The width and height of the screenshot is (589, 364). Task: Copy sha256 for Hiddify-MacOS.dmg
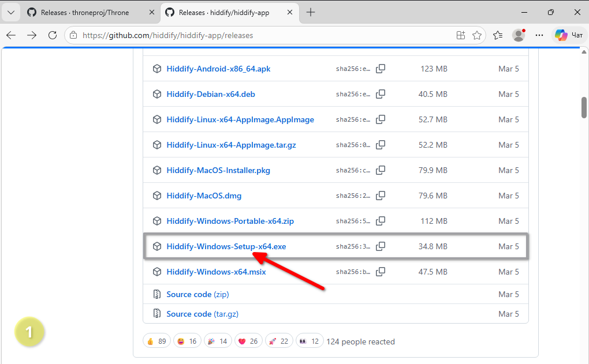(381, 196)
